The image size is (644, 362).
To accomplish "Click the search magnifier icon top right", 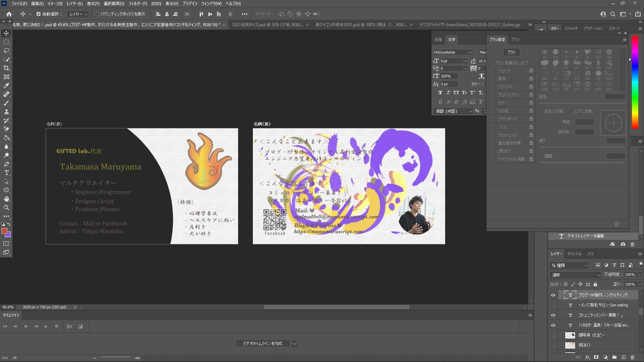I will coord(613,14).
